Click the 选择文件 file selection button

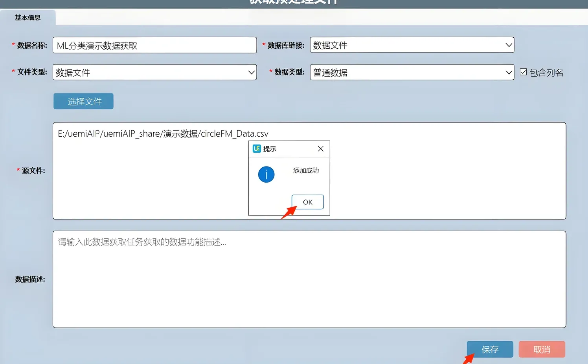(x=83, y=101)
